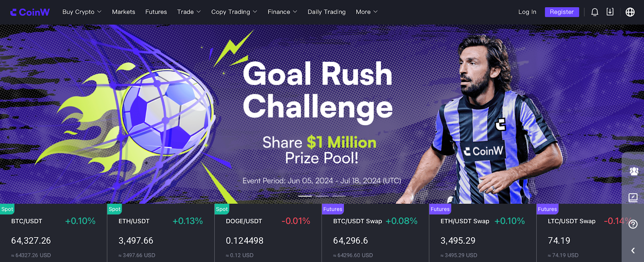The image size is (644, 262).
Task: Open the Copy Trading dropdown
Action: tap(234, 12)
